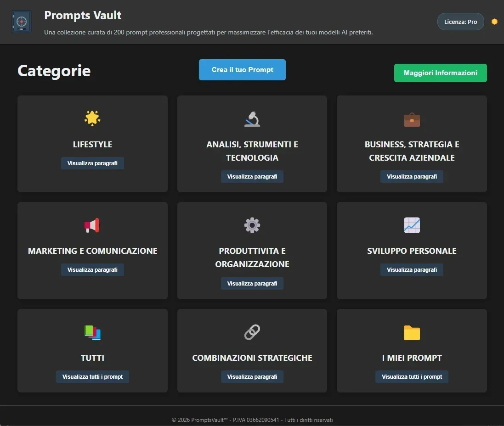Image resolution: width=504 pixels, height=426 pixels.
Task: Click Visualizza tutti i prompt under Tutti
Action: tap(92, 376)
